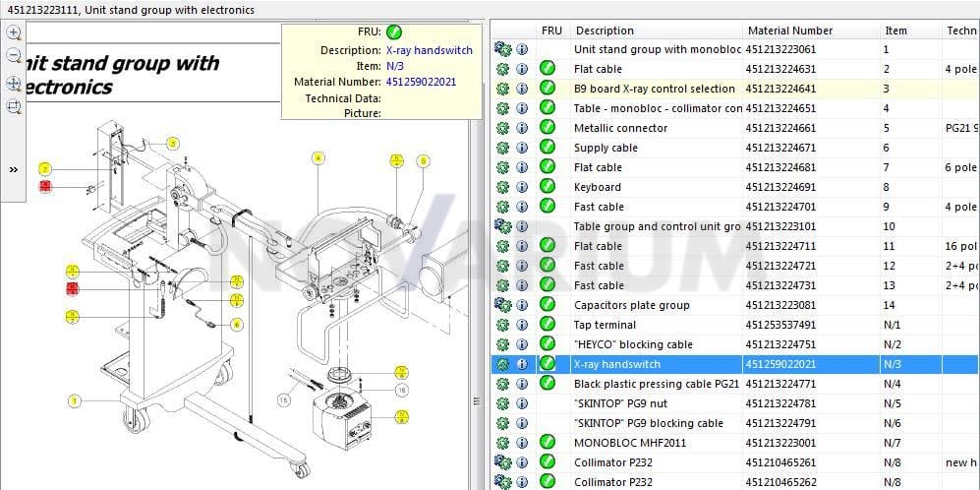
Task: Toggle FRU checkmark for Metallic connector row
Action: coord(548,128)
